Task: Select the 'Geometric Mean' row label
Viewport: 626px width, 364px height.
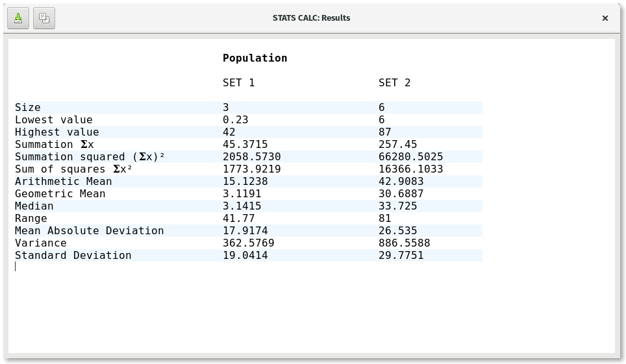Action: point(60,194)
